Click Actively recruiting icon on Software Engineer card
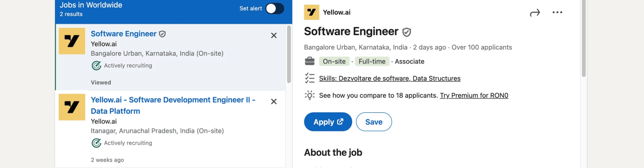 (96, 66)
